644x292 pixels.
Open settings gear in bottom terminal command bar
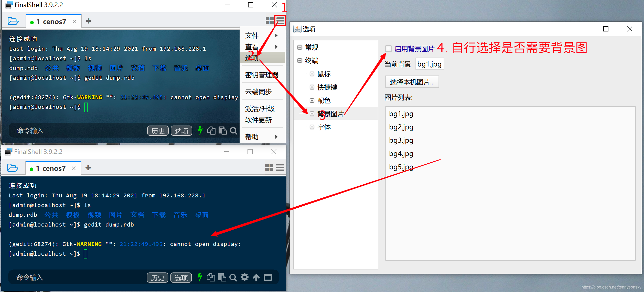(244, 277)
